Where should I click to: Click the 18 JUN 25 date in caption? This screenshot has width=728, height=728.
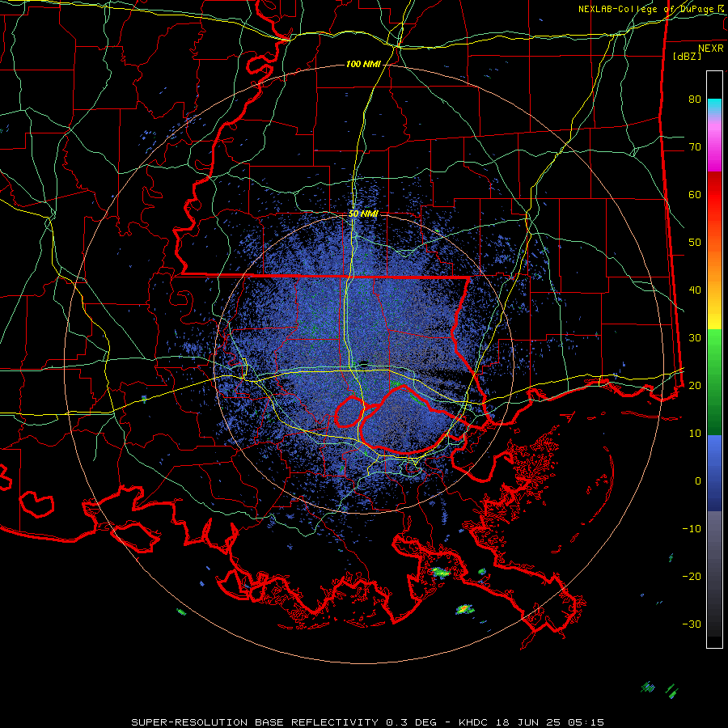pyautogui.click(x=529, y=722)
